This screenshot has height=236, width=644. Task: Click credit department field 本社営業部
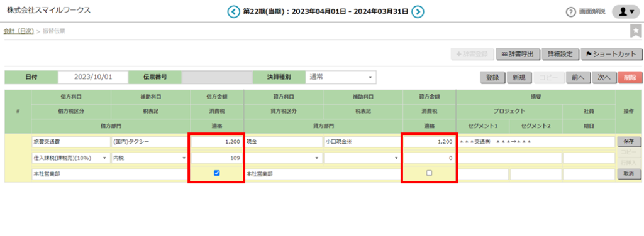323,174
